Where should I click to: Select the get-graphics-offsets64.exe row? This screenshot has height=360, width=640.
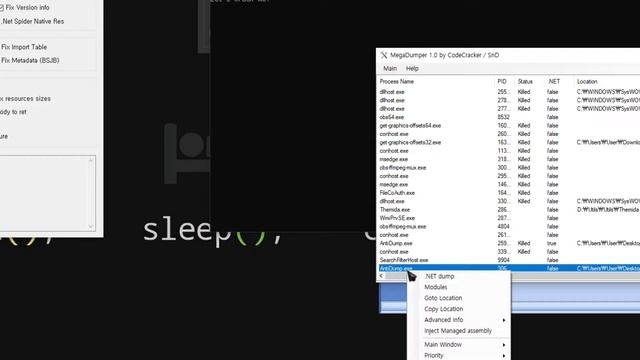tap(509, 126)
